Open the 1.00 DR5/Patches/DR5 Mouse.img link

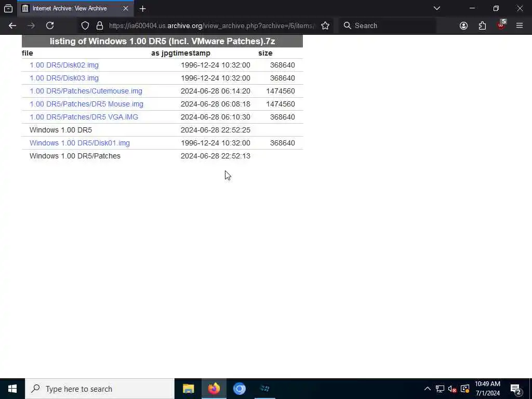tap(87, 104)
